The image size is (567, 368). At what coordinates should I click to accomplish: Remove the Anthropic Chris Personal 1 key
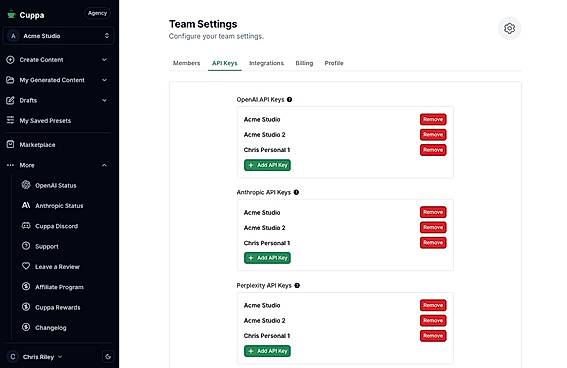(x=433, y=243)
